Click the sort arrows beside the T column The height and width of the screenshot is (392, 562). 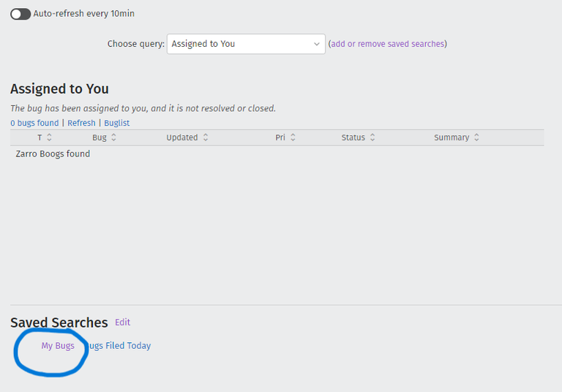(50, 137)
